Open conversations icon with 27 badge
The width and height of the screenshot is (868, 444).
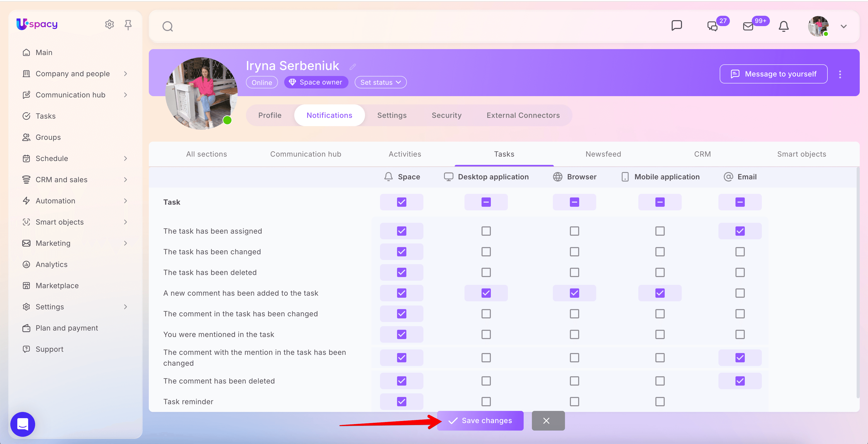(712, 26)
